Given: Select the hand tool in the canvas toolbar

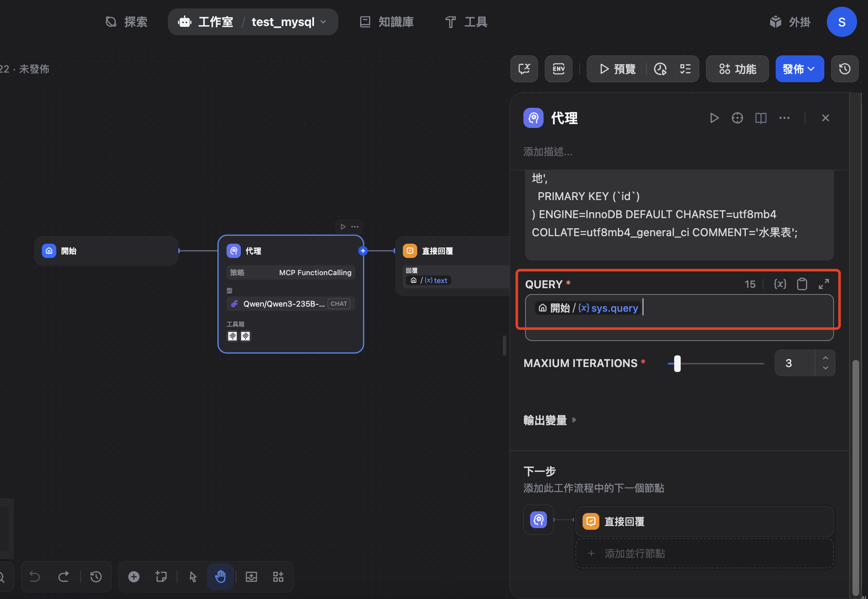Looking at the screenshot, I should (220, 576).
